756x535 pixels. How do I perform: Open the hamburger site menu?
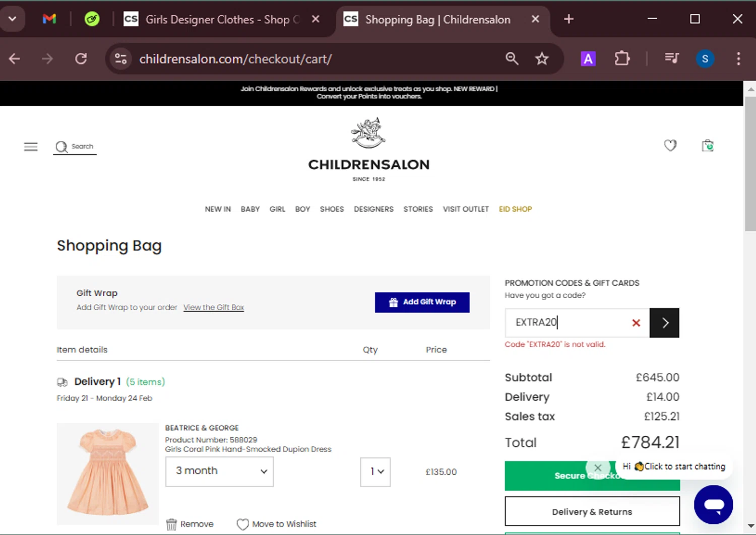(x=31, y=147)
